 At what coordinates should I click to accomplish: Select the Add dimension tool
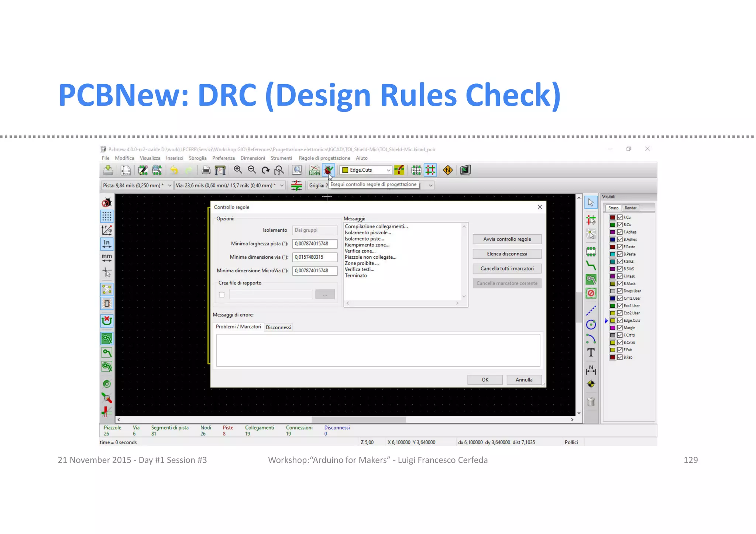pyautogui.click(x=591, y=370)
